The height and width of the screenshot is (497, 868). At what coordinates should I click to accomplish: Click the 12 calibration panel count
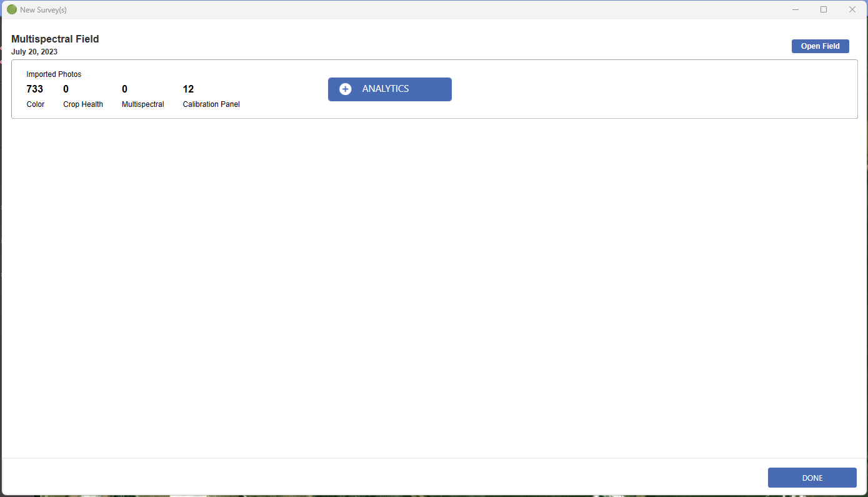pos(188,89)
